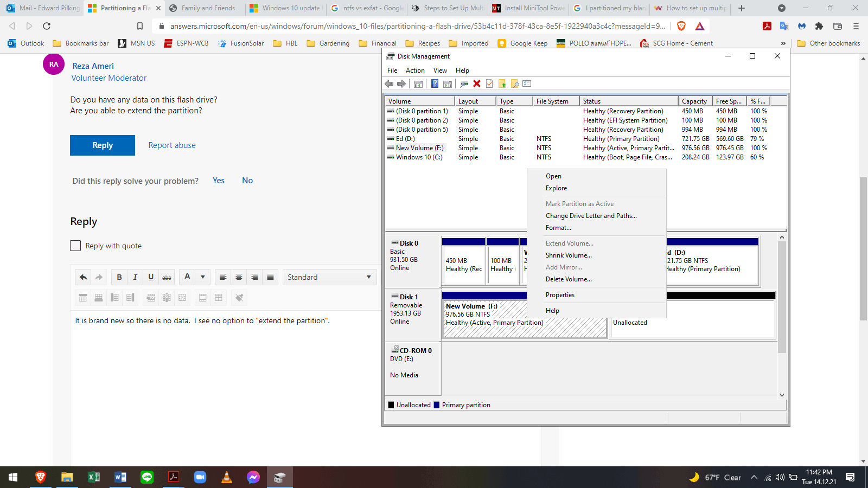This screenshot has width=868, height=488.
Task: Click the folder with green arrow icon in Disk Management toolbar
Action: [x=502, y=84]
